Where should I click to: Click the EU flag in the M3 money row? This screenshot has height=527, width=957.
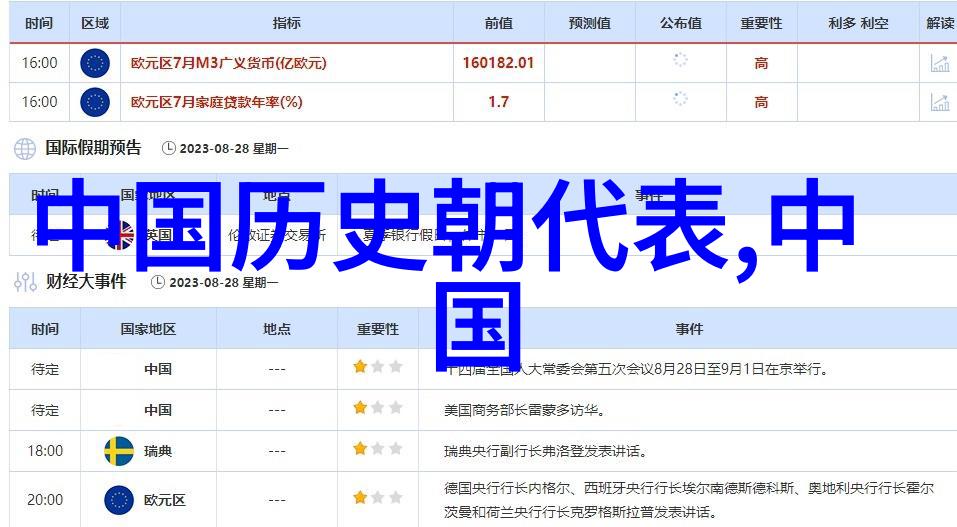click(x=94, y=63)
